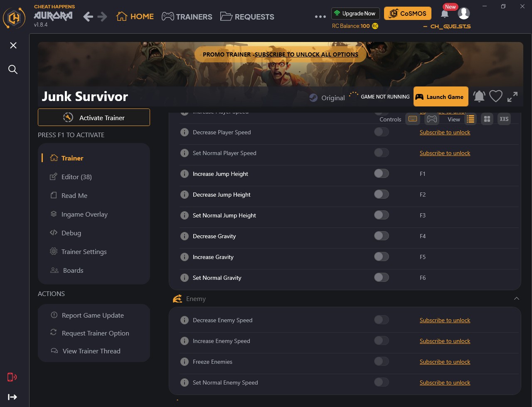Toggle Set Normal Gravity switch
The height and width of the screenshot is (407, 532).
(x=382, y=277)
